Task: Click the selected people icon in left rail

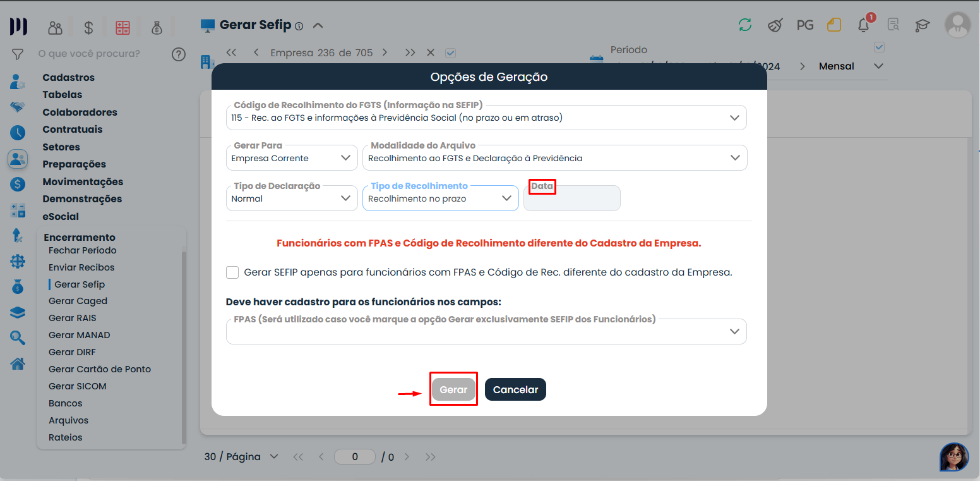Action: pyautogui.click(x=18, y=159)
